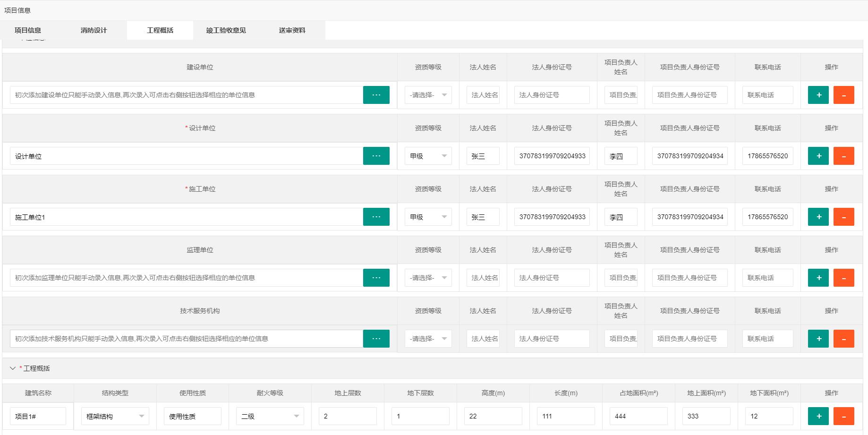Remove the 技术服务机构 entry
The height and width of the screenshot is (435, 868).
point(844,338)
